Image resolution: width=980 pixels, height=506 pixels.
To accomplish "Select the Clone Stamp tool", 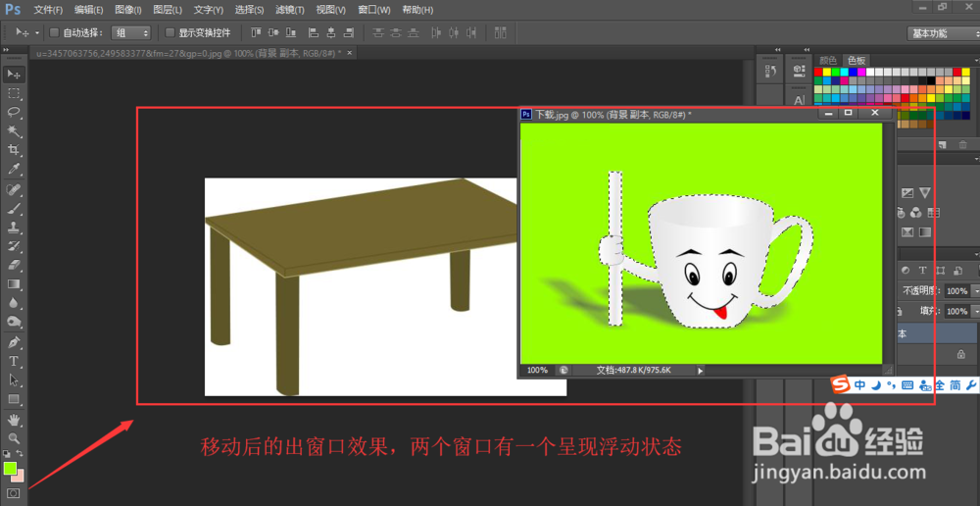I will tap(14, 227).
